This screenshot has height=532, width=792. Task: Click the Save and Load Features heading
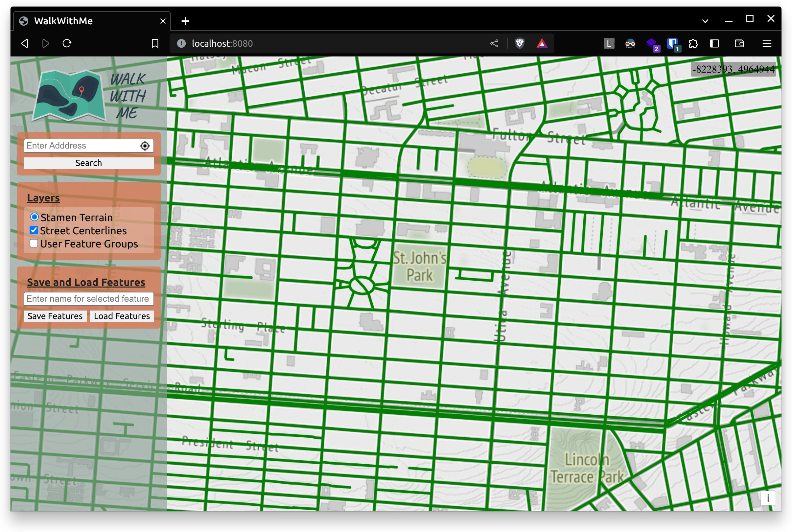[86, 282]
